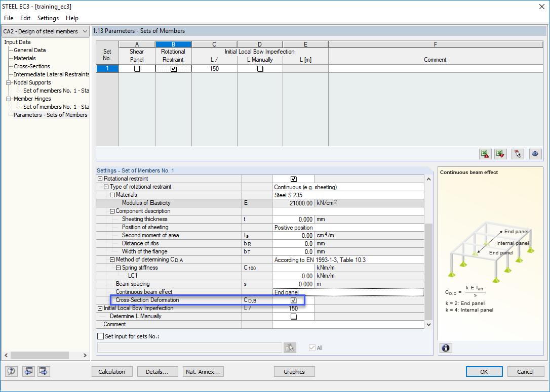Open help with the question mark icon
The image size is (550, 392).
point(11,371)
